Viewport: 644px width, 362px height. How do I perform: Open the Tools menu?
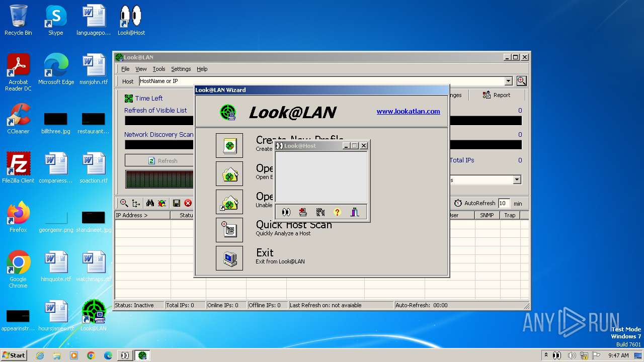click(x=159, y=69)
